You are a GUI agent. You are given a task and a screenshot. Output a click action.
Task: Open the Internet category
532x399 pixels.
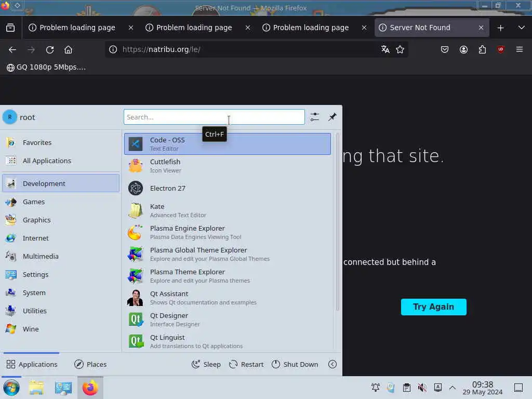[x=61, y=238]
